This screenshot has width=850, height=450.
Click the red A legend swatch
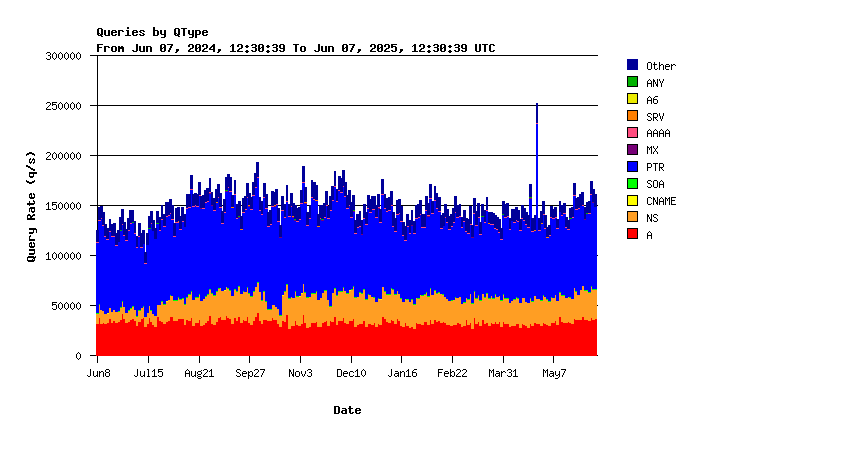click(x=632, y=234)
